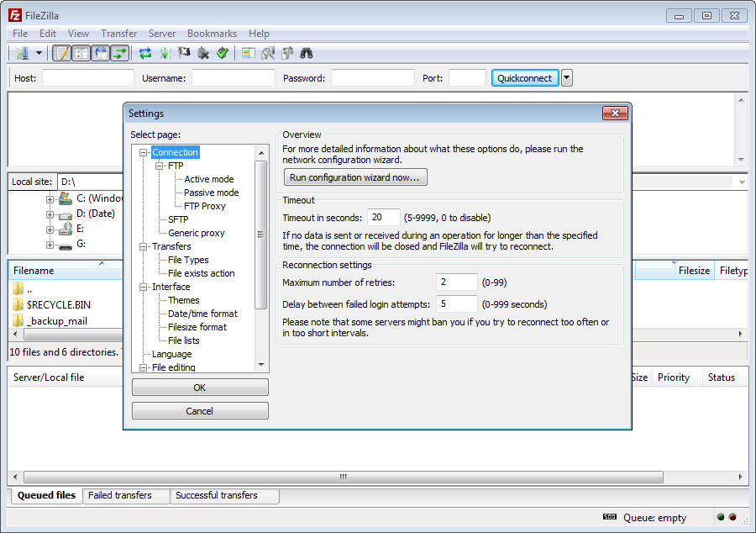The image size is (756, 533).
Task: Click the queue size indicator icon in status bar
Action: coord(610,517)
